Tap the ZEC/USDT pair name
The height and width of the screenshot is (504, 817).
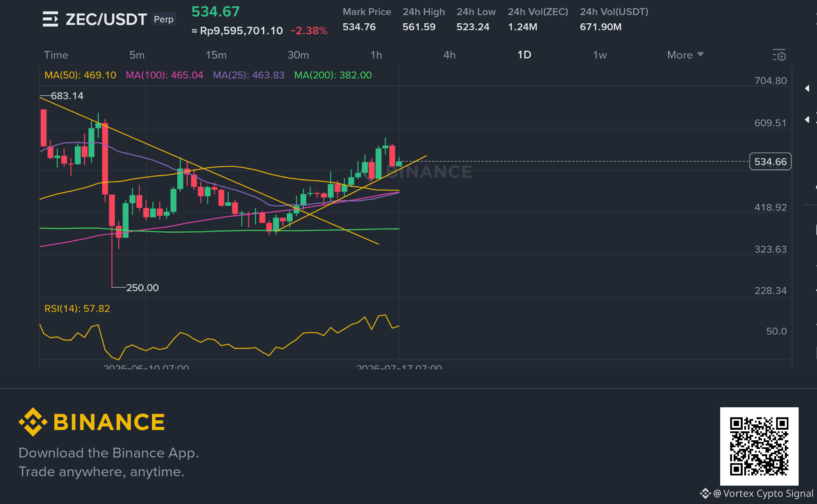click(106, 19)
